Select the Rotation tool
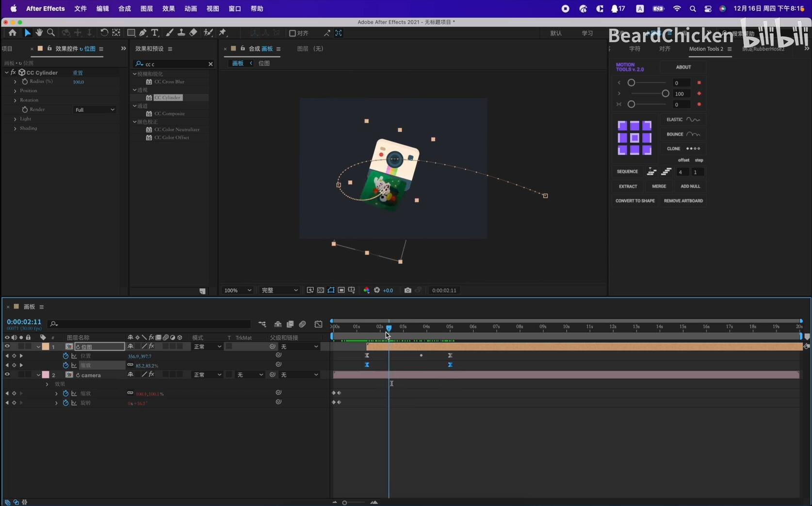The height and width of the screenshot is (506, 812). coord(104,33)
